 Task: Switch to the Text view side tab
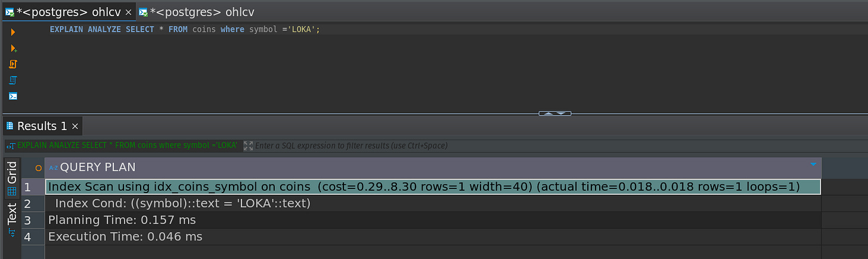(x=12, y=220)
